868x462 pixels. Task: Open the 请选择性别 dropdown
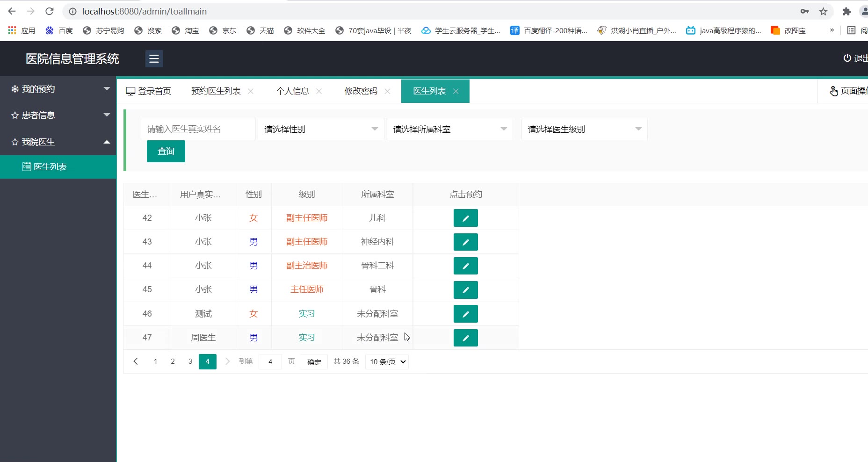pos(321,129)
